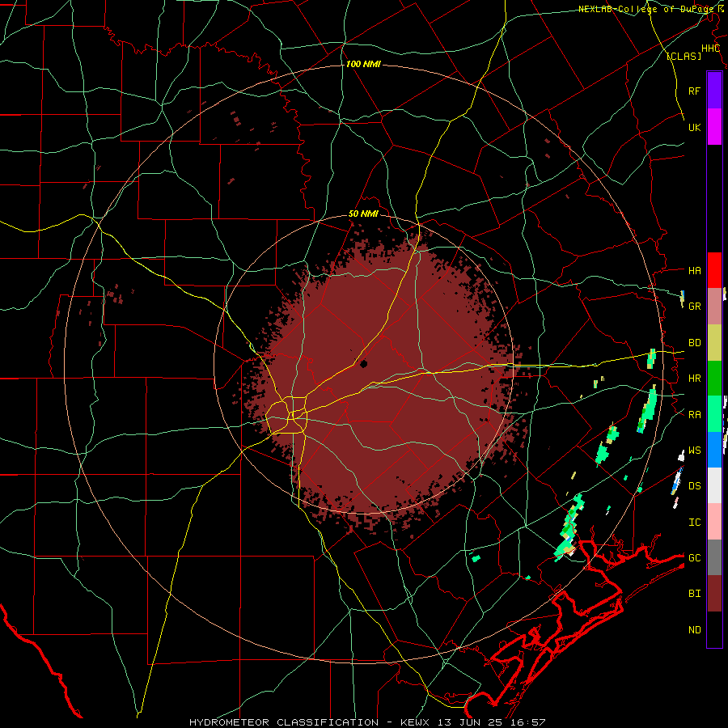The image size is (728, 728).
Task: Select the gray GC legend swatch
Action: (714, 557)
